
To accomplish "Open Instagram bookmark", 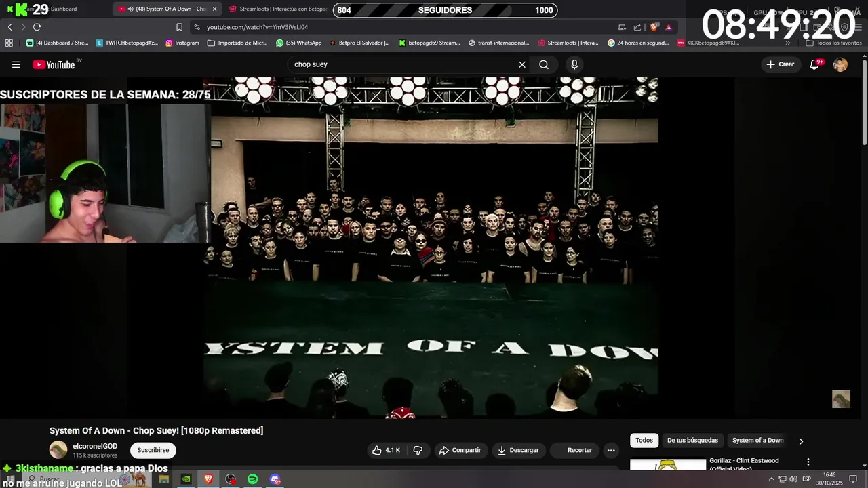I will coord(182,43).
